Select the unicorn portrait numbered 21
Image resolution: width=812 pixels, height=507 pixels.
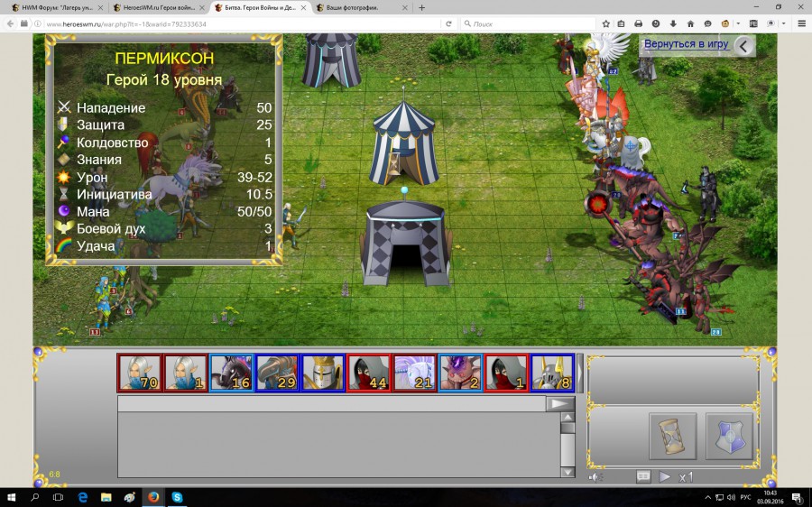point(415,373)
